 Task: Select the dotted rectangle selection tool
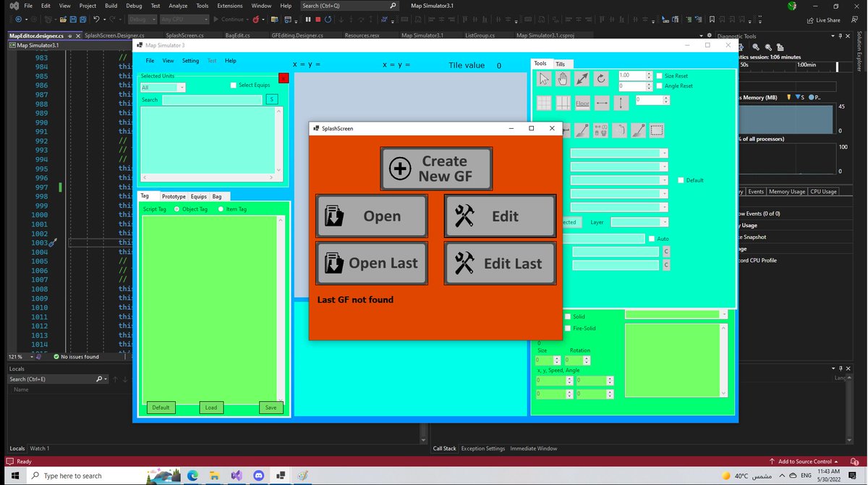(x=657, y=130)
